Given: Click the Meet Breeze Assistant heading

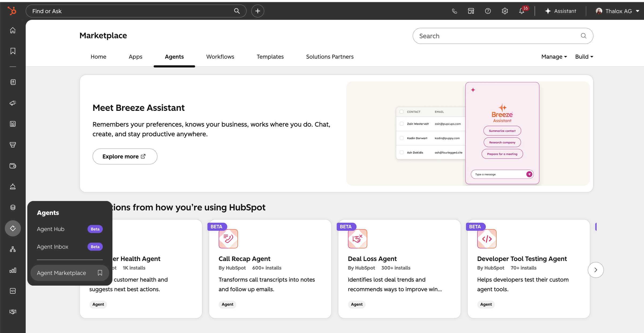Looking at the screenshot, I should click(x=139, y=108).
